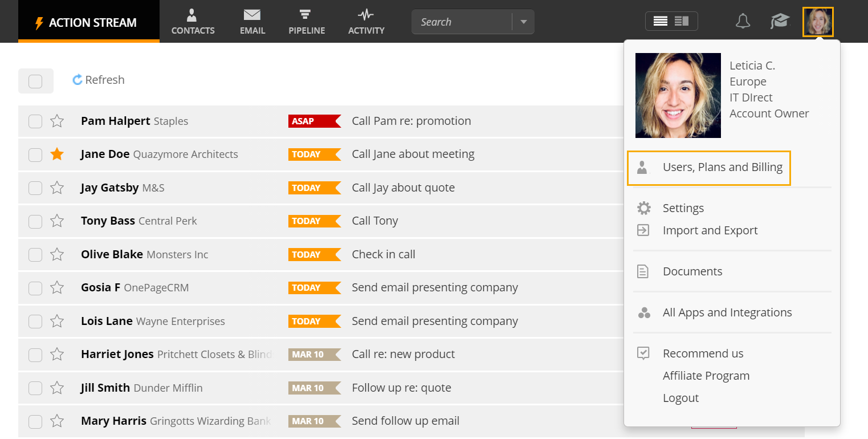The width and height of the screenshot is (868, 439).
Task: Open the Contacts tab
Action: coord(193,22)
